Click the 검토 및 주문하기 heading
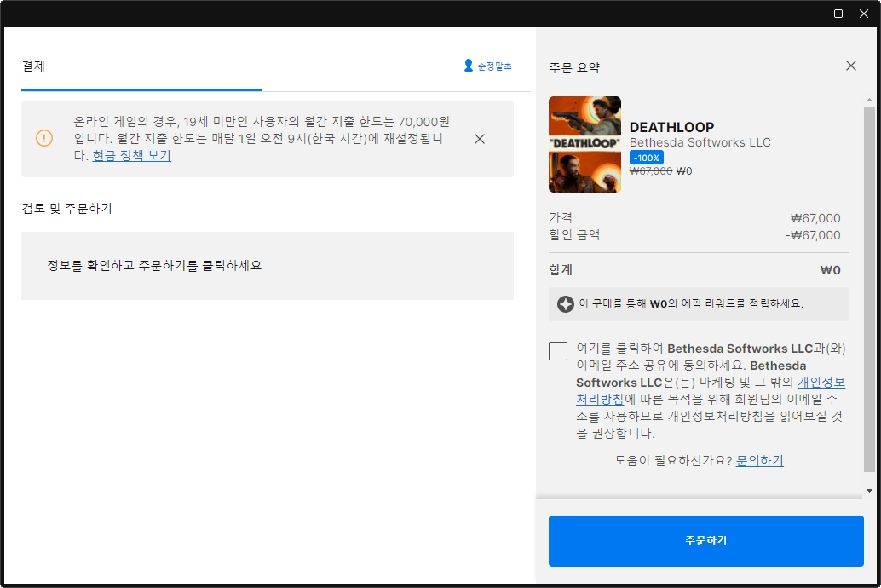 (x=66, y=209)
